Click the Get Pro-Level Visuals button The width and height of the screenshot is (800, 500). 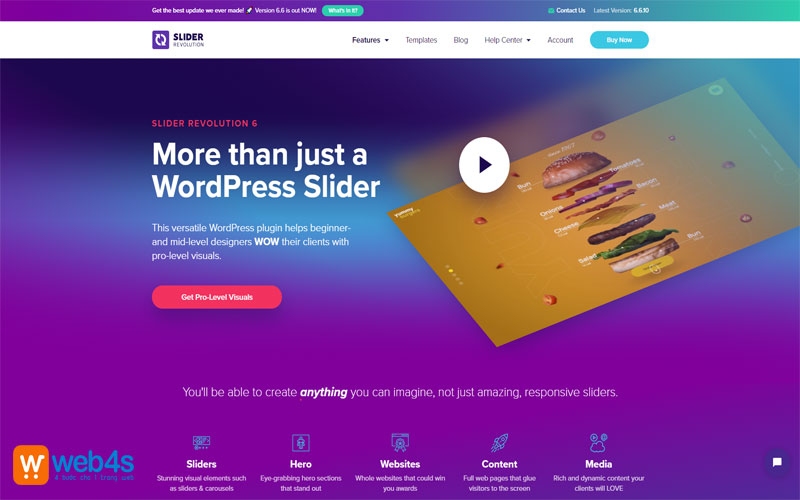(217, 297)
